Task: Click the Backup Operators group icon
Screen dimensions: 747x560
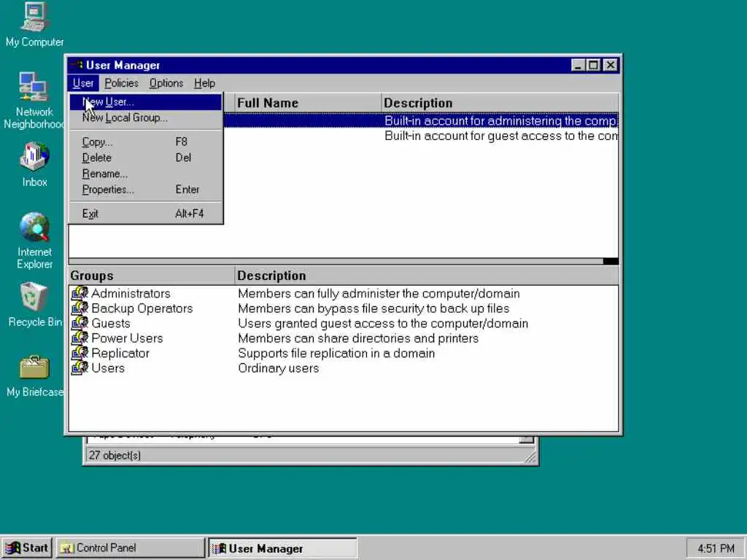Action: point(80,308)
